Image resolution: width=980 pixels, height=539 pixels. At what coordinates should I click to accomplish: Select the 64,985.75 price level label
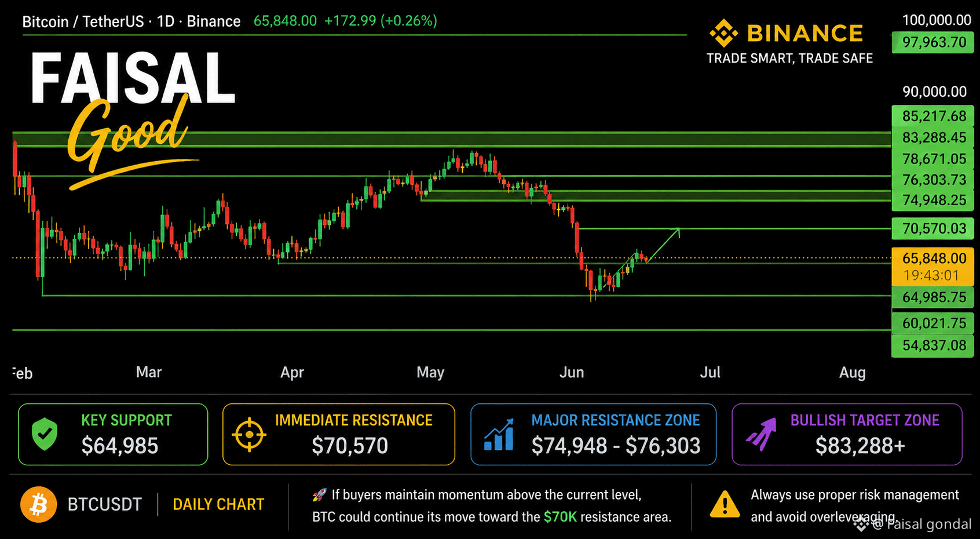tap(933, 297)
